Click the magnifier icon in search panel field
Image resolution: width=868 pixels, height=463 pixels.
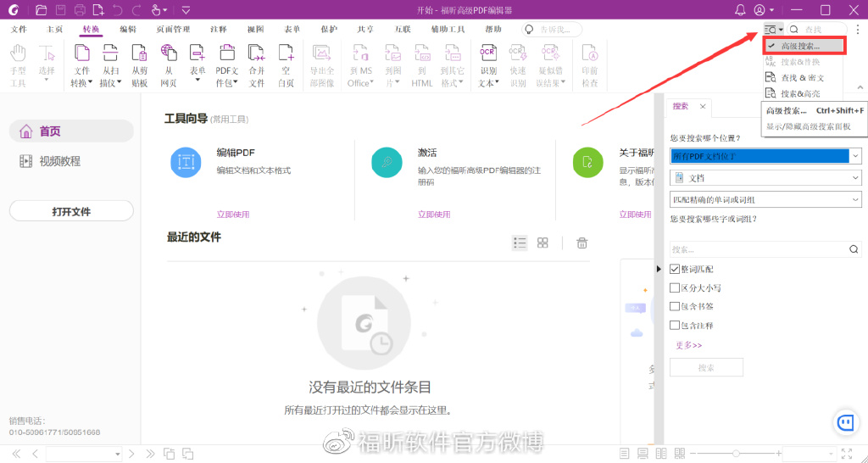tap(854, 249)
